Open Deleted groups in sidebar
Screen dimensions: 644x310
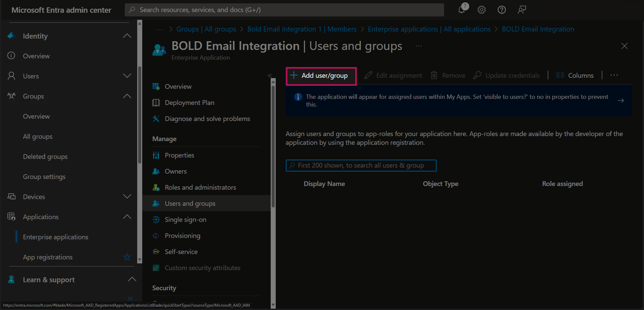pos(45,157)
